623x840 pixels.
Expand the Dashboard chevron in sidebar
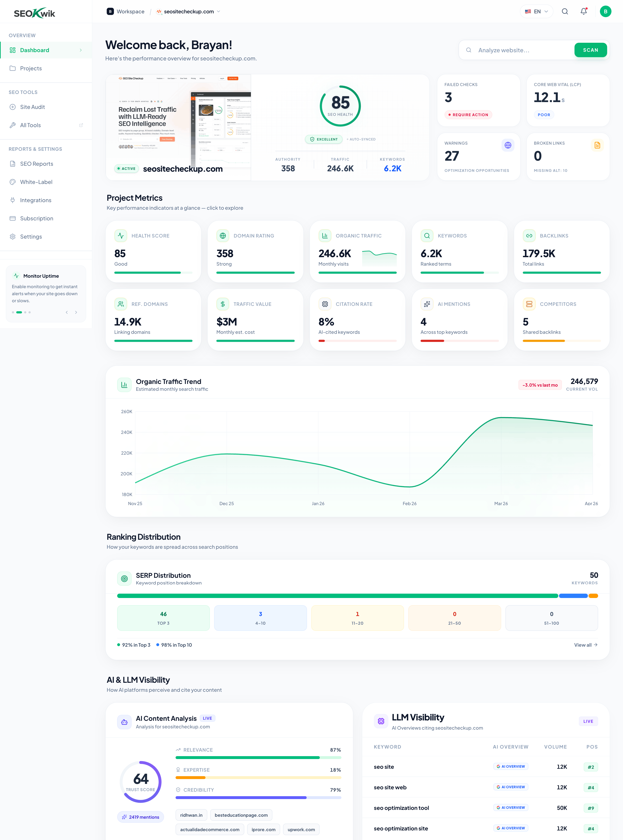(81, 50)
